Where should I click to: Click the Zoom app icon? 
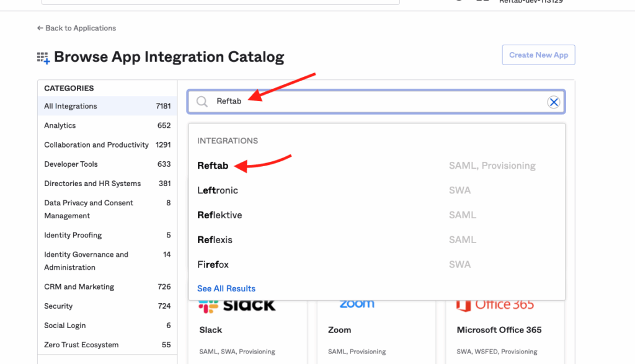click(x=357, y=303)
